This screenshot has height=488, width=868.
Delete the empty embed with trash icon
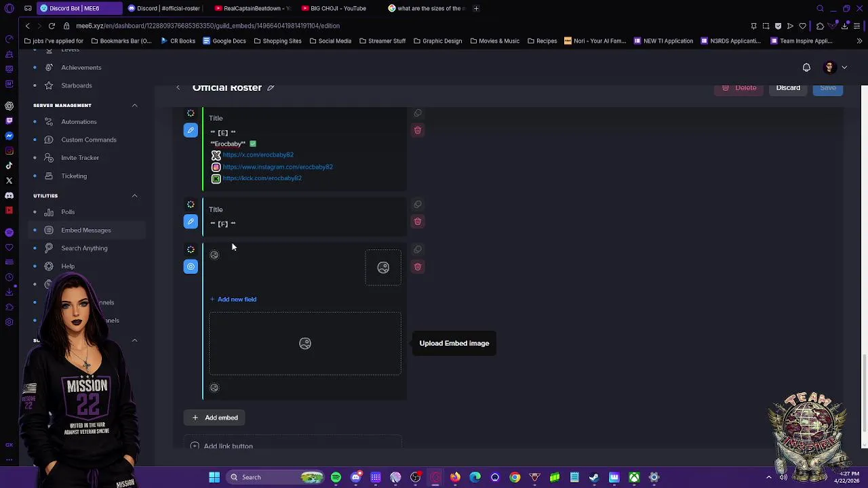[x=418, y=267]
